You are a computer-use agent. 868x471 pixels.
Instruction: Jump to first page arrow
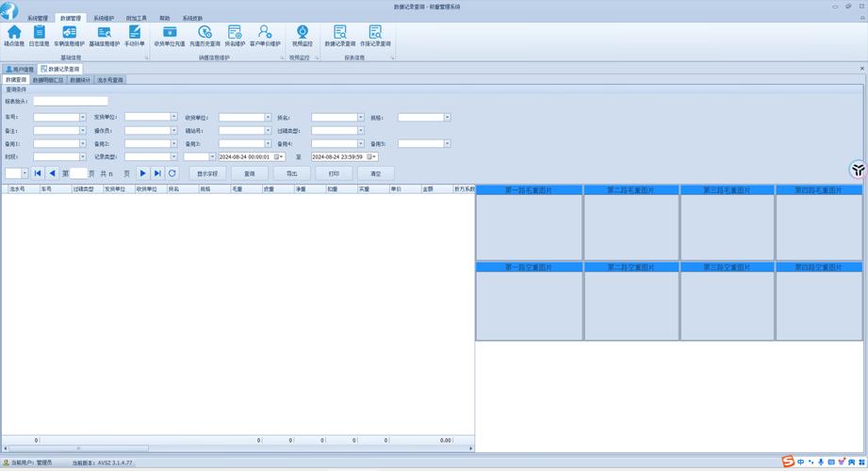[38, 173]
